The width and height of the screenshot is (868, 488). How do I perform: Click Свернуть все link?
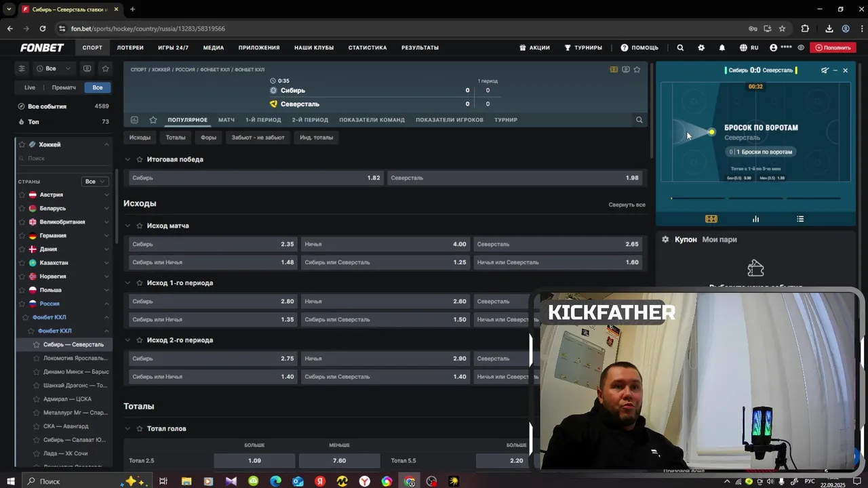coord(627,205)
